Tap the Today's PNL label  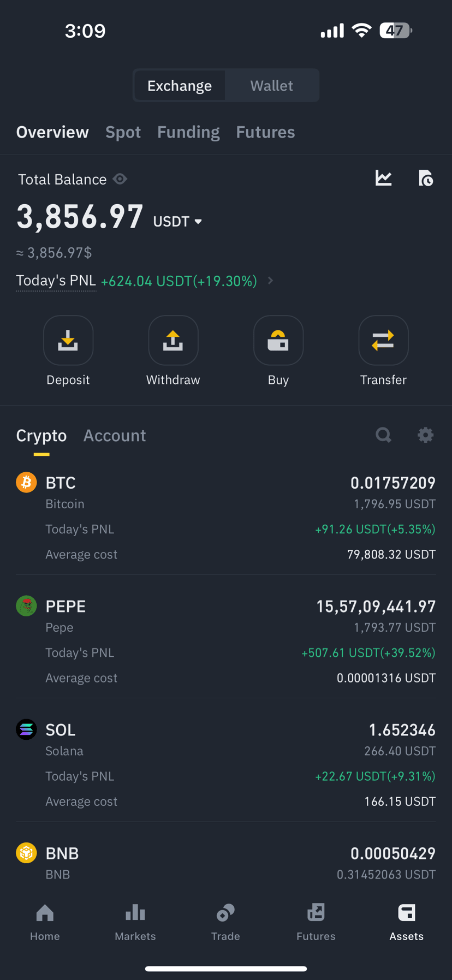(56, 281)
